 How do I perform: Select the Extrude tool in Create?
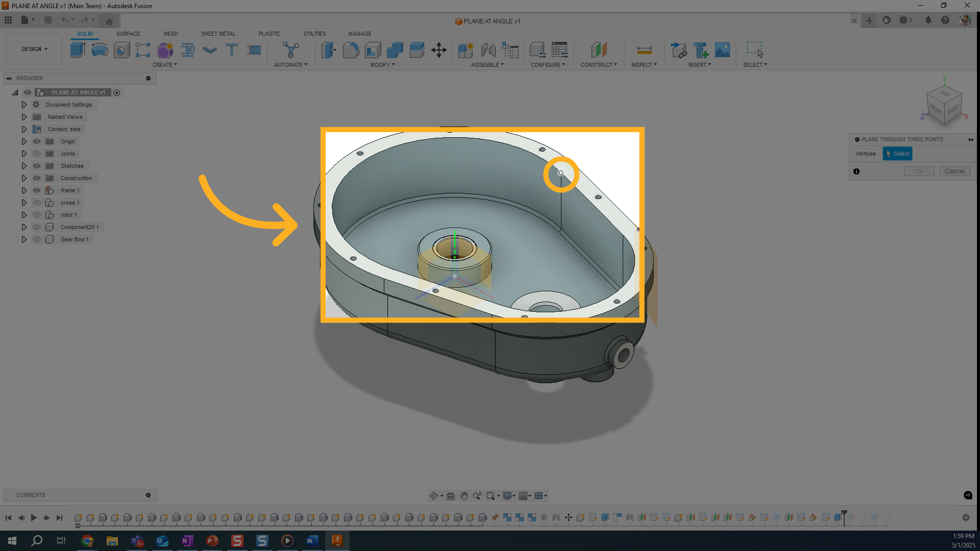[78, 49]
